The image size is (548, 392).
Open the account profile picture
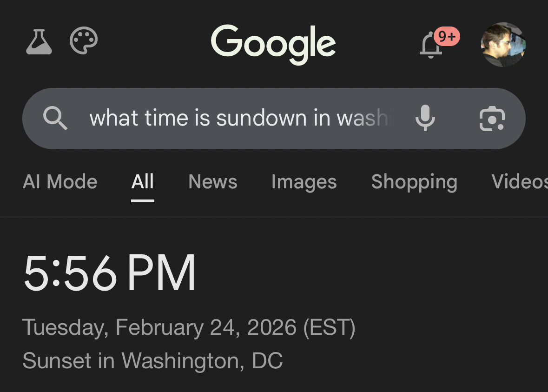pyautogui.click(x=503, y=45)
